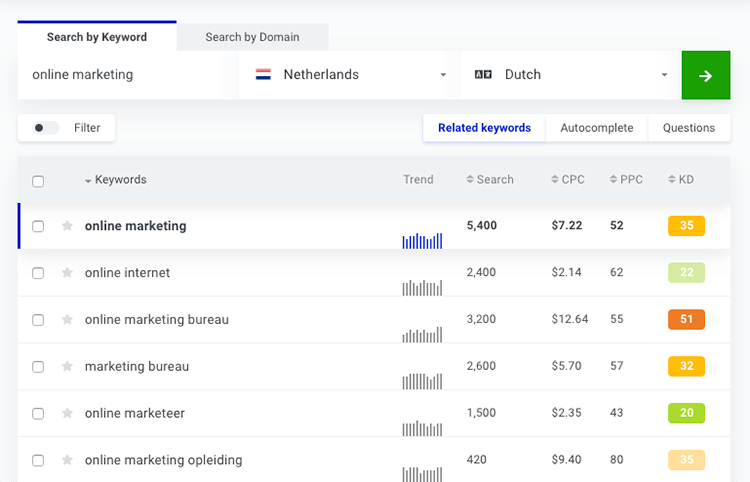
Task: Open the Netherlands country dropdown
Action: [351, 75]
